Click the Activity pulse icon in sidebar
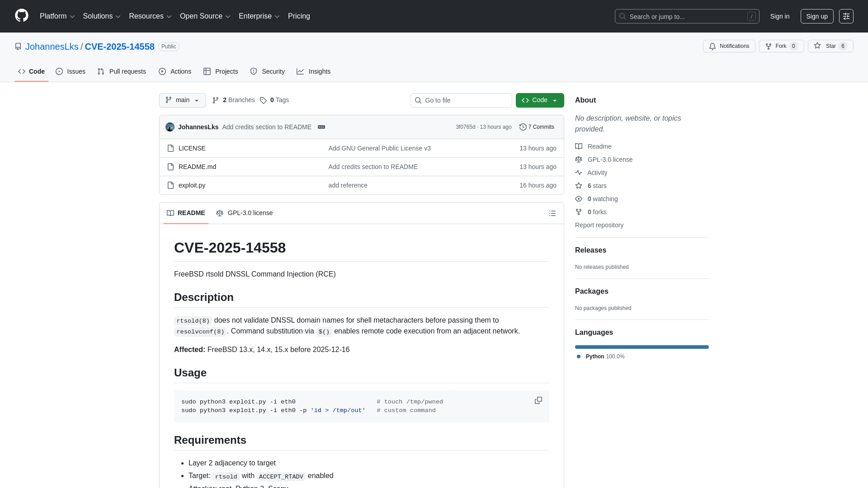 [x=579, y=173]
